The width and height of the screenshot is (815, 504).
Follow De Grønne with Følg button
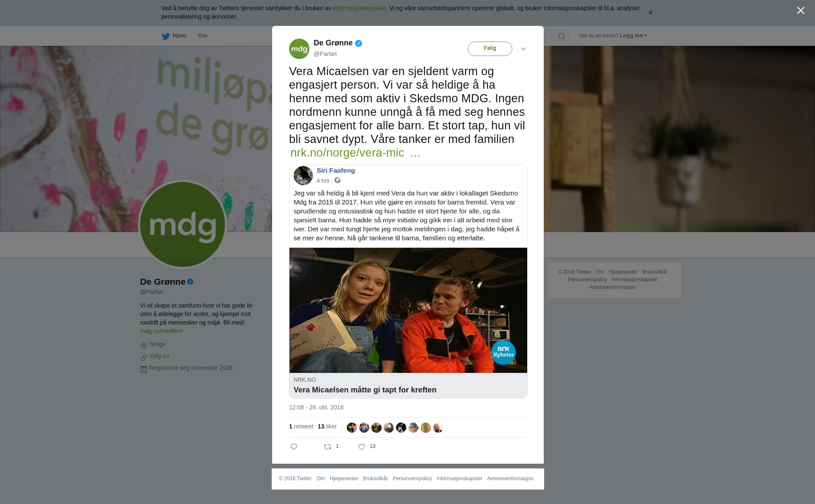pyautogui.click(x=490, y=48)
